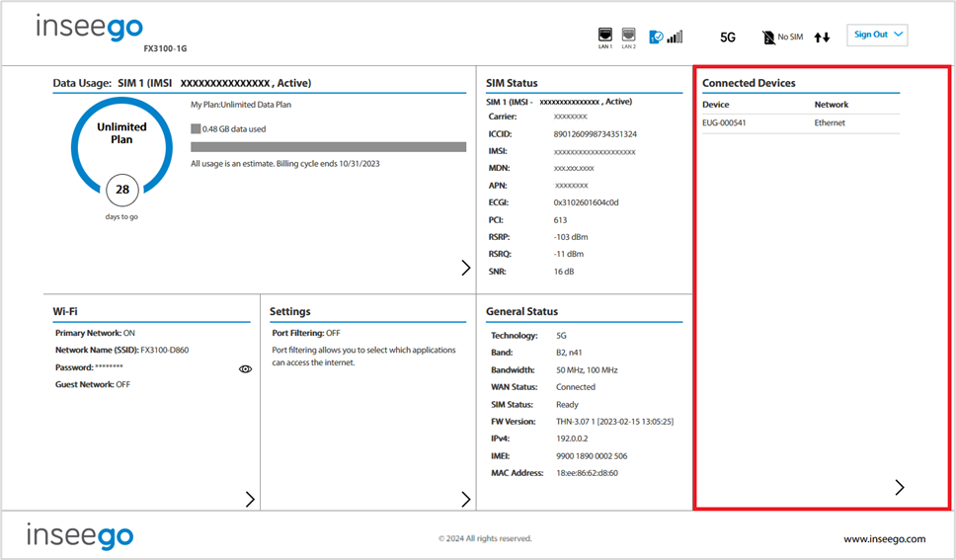Click the gray data usage progress bar
The width and height of the screenshot is (956, 560).
pyautogui.click(x=328, y=147)
